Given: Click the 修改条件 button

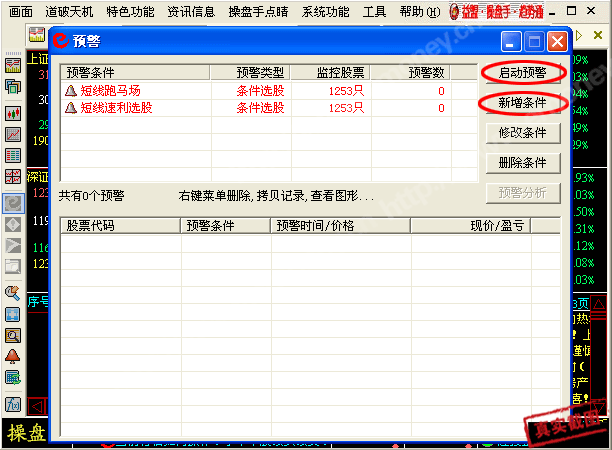Looking at the screenshot, I should tap(522, 132).
